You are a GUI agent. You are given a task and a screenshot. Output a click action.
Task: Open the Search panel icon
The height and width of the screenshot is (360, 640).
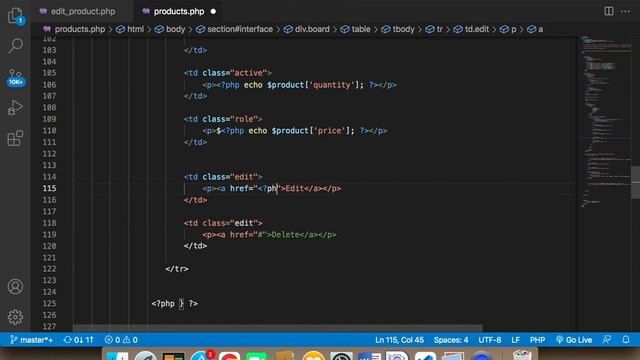pyautogui.click(x=16, y=46)
